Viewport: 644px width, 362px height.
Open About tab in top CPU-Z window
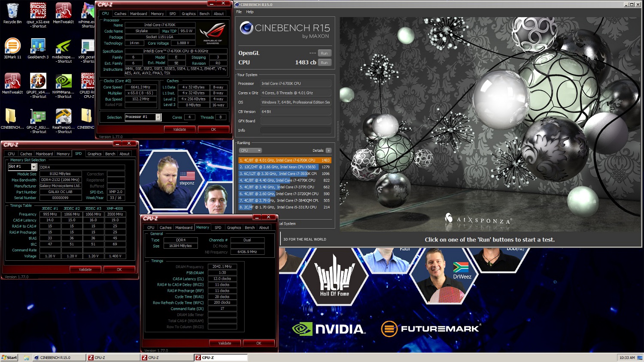[219, 14]
